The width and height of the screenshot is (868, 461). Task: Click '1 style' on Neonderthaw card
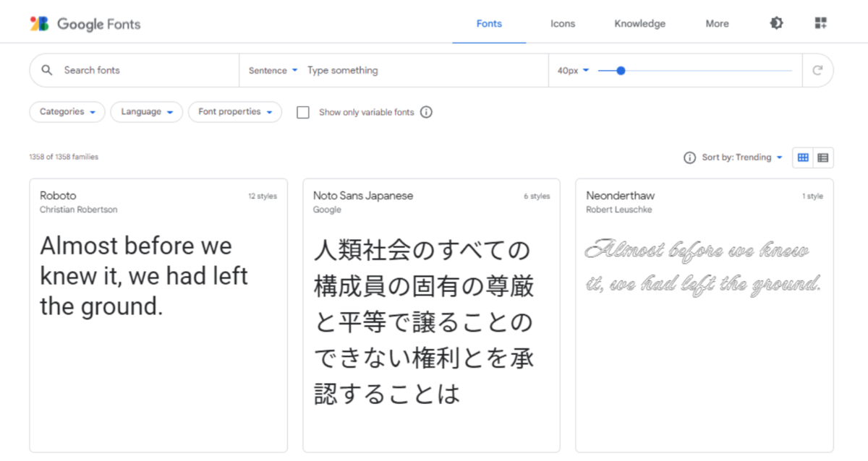[812, 197]
